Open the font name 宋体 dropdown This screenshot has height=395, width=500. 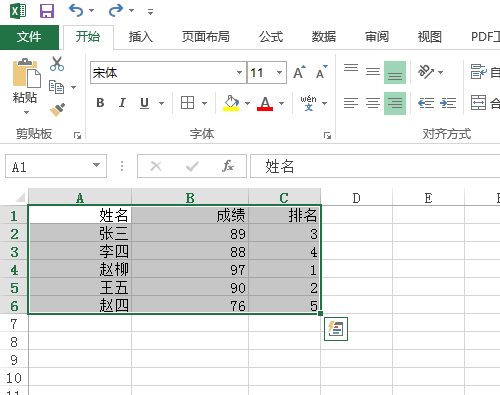[x=239, y=72]
